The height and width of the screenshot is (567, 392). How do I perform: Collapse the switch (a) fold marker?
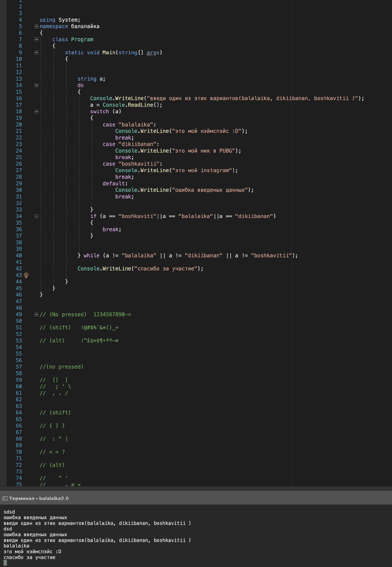click(x=36, y=111)
